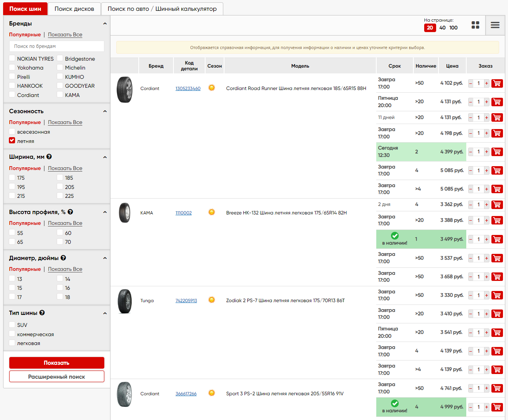Open part code 1305233460 link
The image size is (508, 420).
click(188, 88)
